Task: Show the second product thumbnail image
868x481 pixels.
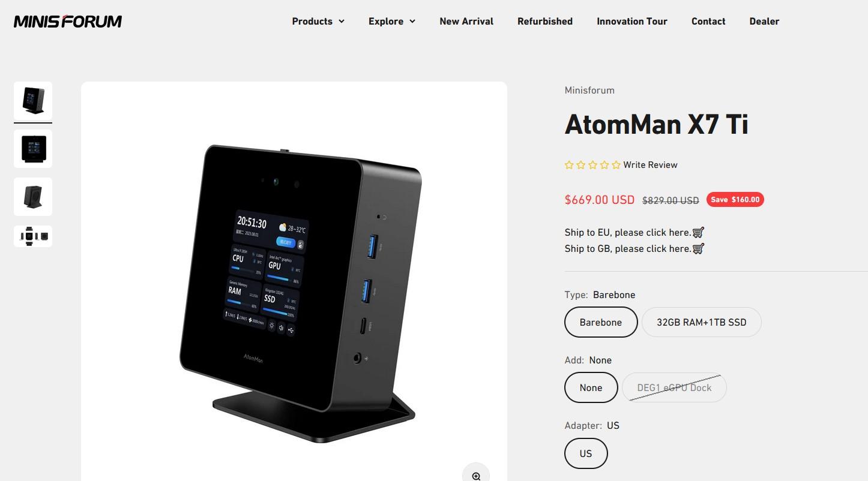Action: point(33,149)
